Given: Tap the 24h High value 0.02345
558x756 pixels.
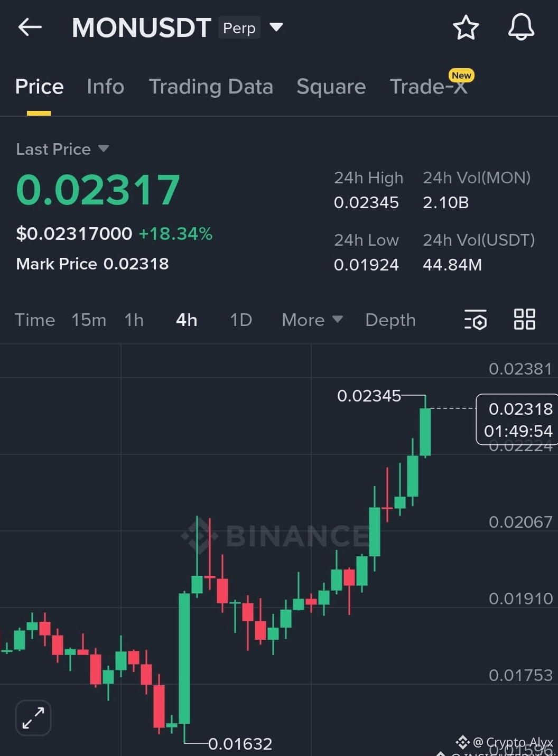Looking at the screenshot, I should (366, 202).
